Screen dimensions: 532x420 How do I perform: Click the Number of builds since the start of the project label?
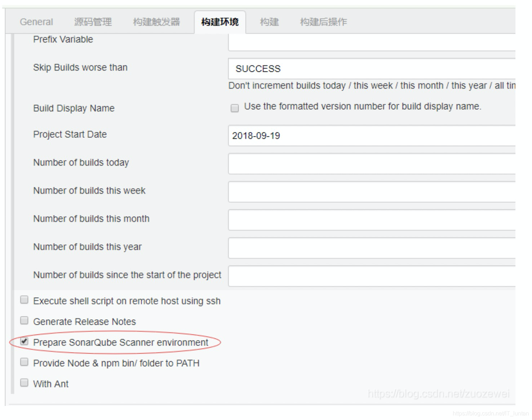[x=127, y=275]
